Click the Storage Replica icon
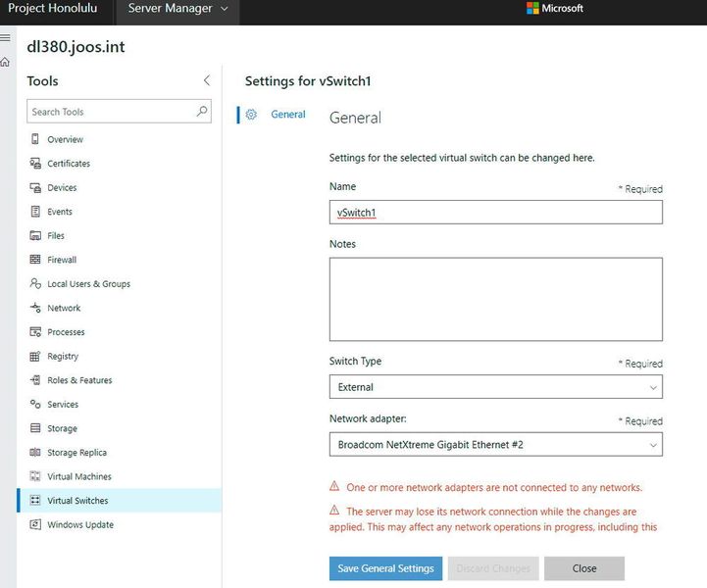Image resolution: width=707 pixels, height=588 pixels. pos(34,452)
